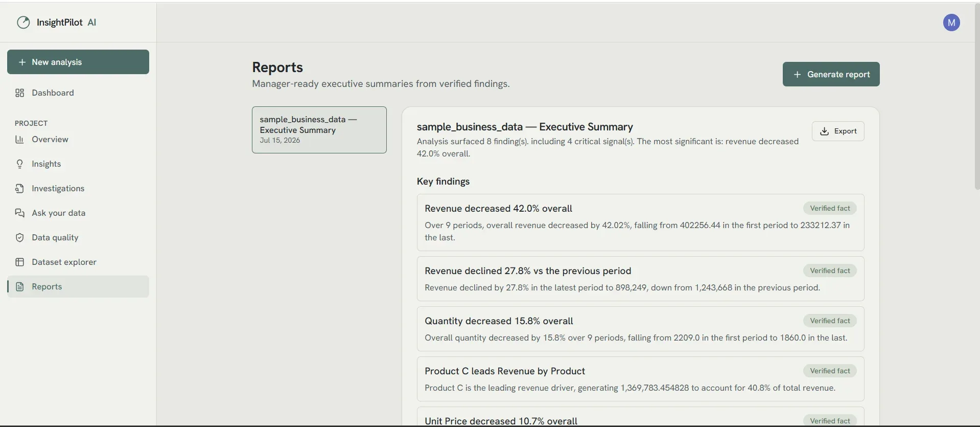Click the download icon on Export
This screenshot has height=427, width=980.
click(824, 131)
